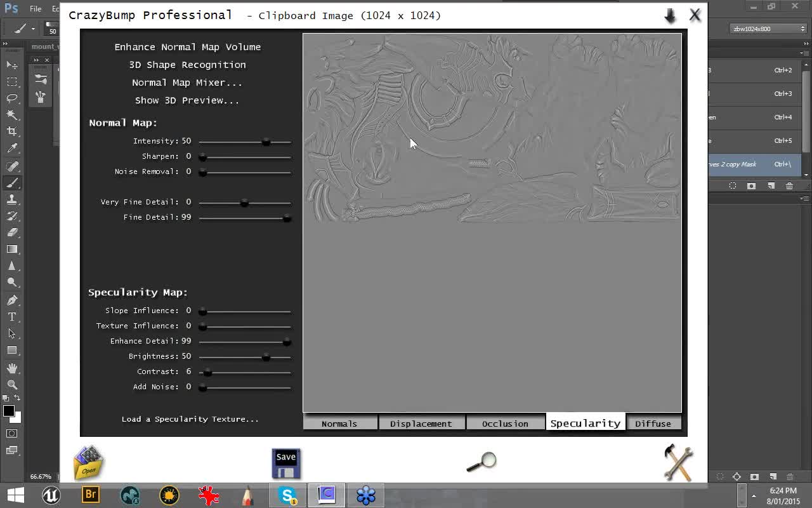Switch to the Displacement tab

tap(421, 424)
